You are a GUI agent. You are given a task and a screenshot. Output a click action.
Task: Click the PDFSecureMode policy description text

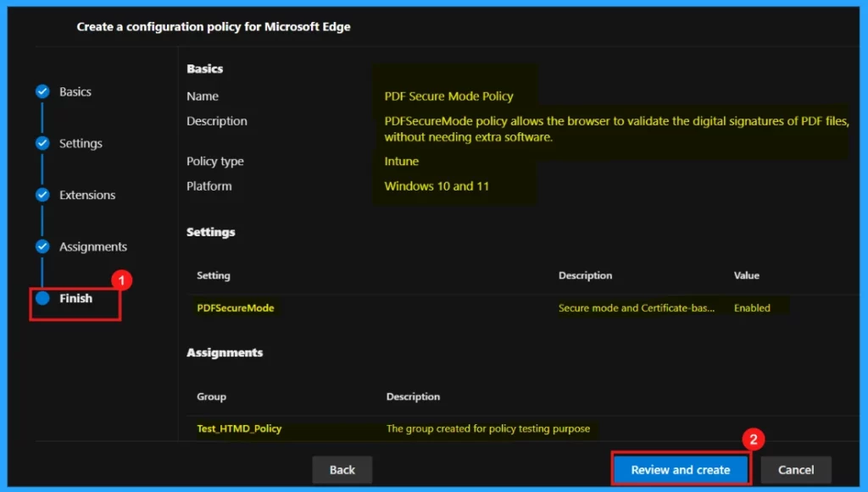[616, 129]
